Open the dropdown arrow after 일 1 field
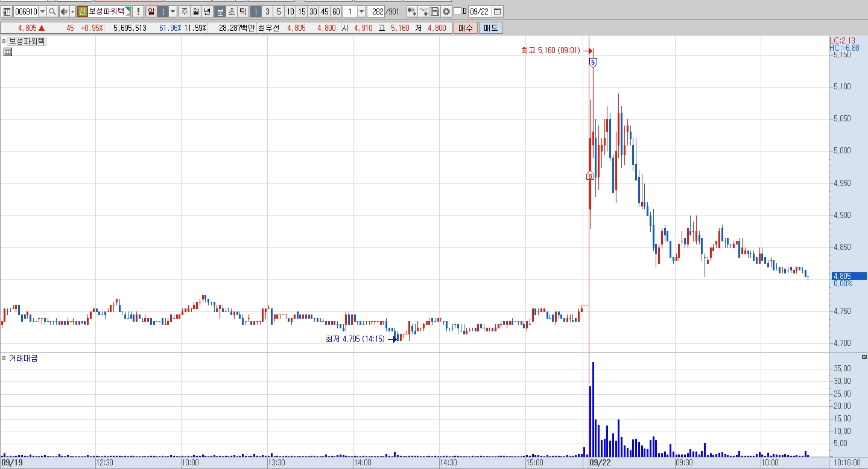This screenshot has height=469, width=868. click(173, 11)
